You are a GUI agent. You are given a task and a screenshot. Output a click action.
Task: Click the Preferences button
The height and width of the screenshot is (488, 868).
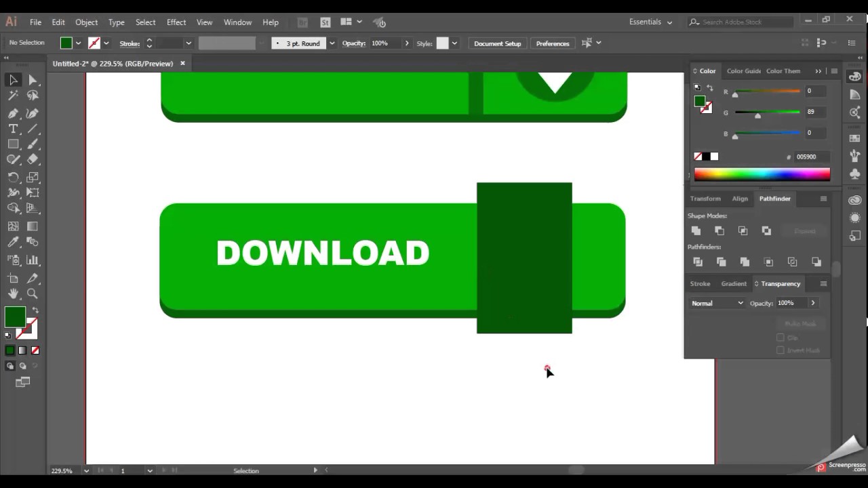click(553, 43)
